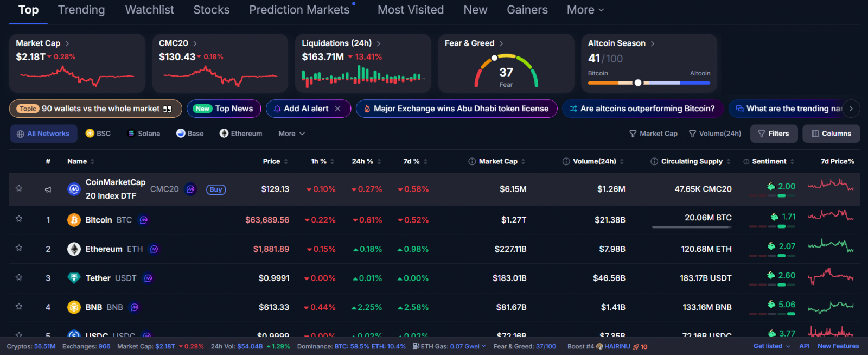The height and width of the screenshot is (355, 868).
Task: Add BNB to watchlist star
Action: (x=19, y=307)
